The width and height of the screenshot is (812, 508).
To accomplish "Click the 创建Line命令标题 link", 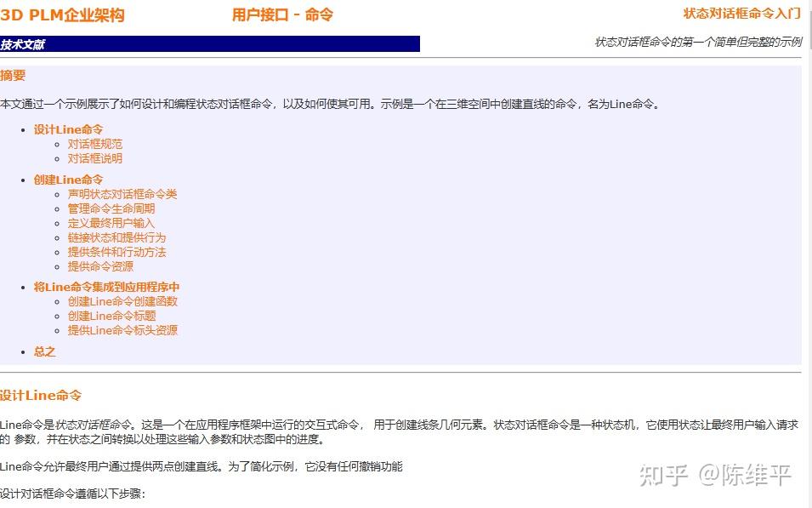I will [112, 316].
